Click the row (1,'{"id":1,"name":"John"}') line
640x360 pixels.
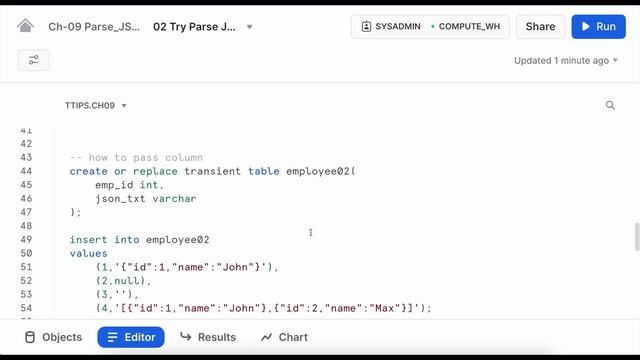click(187, 267)
